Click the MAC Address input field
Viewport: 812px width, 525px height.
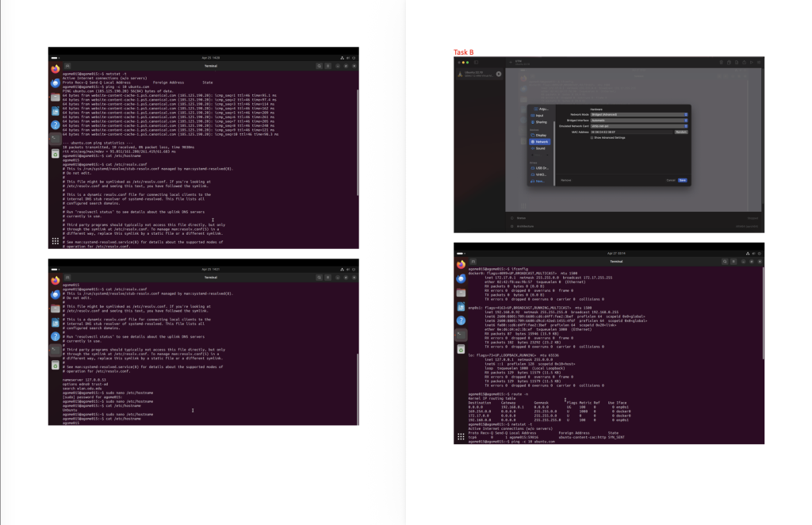pyautogui.click(x=632, y=132)
